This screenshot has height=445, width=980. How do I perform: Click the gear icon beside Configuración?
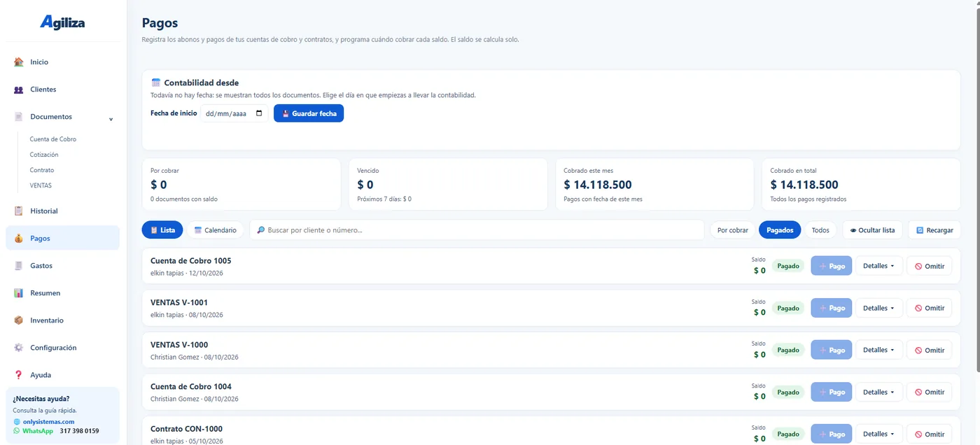coord(19,348)
